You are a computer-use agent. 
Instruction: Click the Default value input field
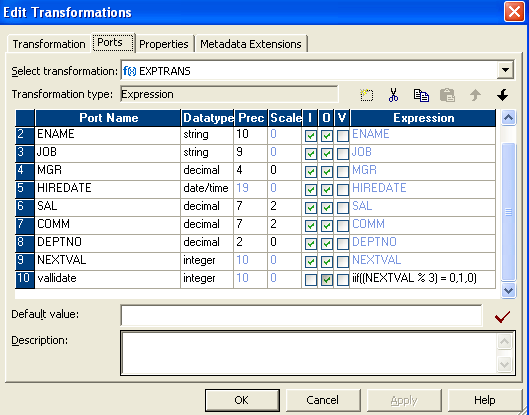pos(301,315)
